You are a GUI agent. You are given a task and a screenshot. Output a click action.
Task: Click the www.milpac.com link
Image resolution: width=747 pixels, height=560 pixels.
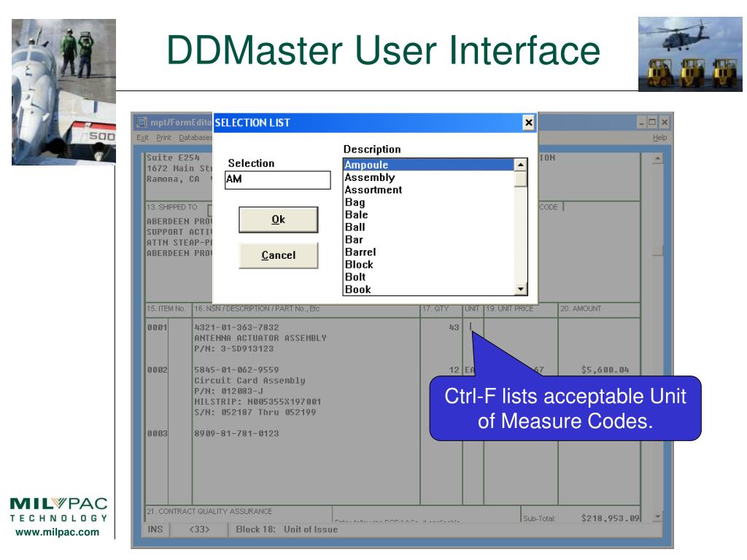tap(58, 532)
